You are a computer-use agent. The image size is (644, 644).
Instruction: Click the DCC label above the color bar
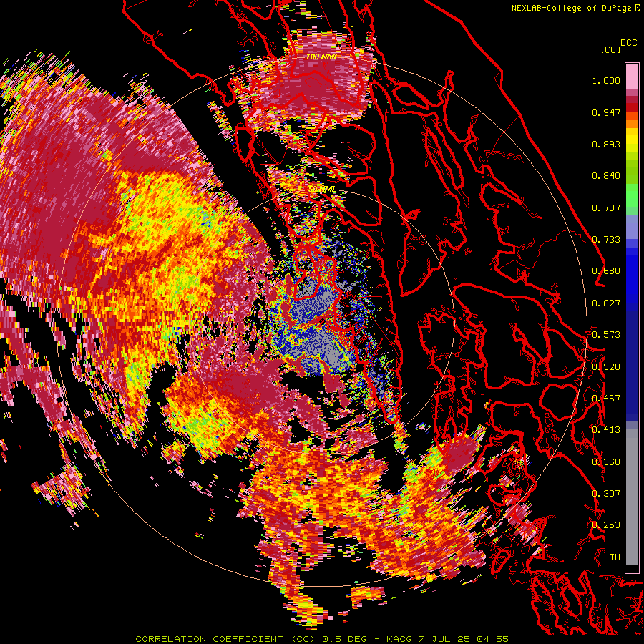coord(629,43)
